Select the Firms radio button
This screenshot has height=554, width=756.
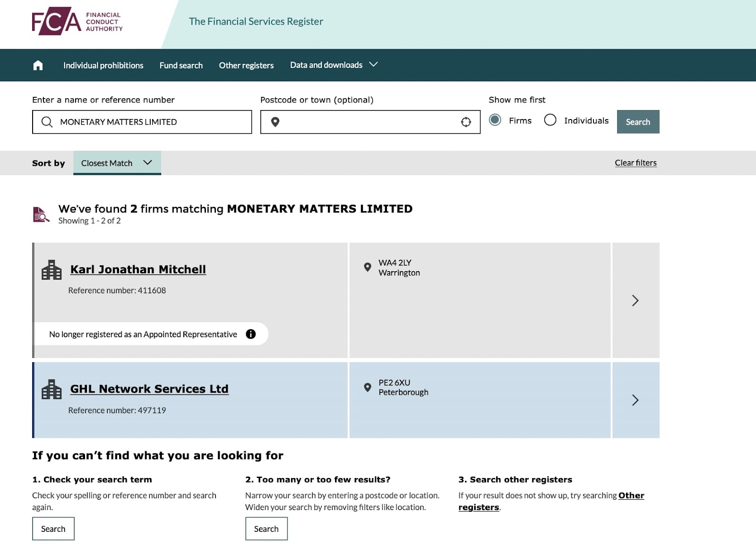coord(495,120)
